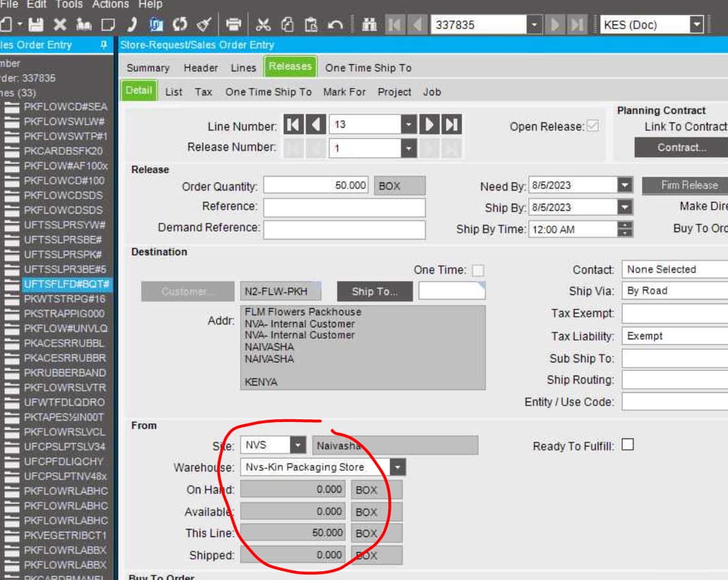Viewport: 728px width, 580px height.
Task: Open the Mark For sub-tab
Action: point(344,92)
